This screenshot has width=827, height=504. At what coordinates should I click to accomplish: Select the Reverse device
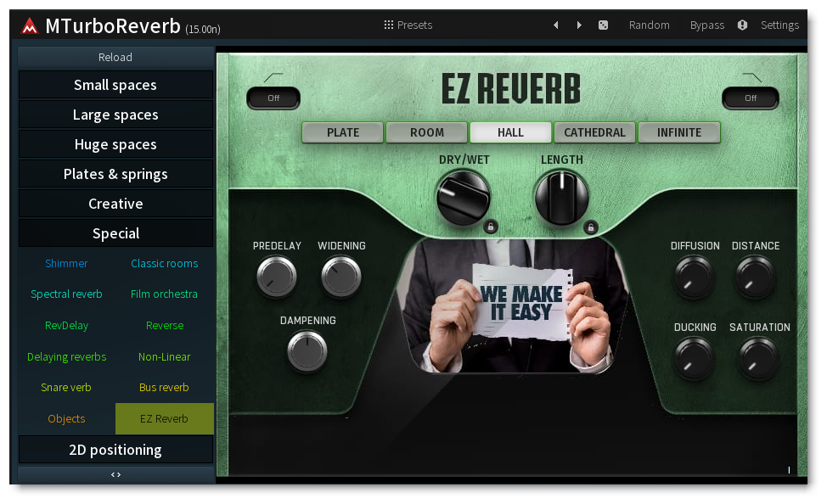[x=165, y=325]
